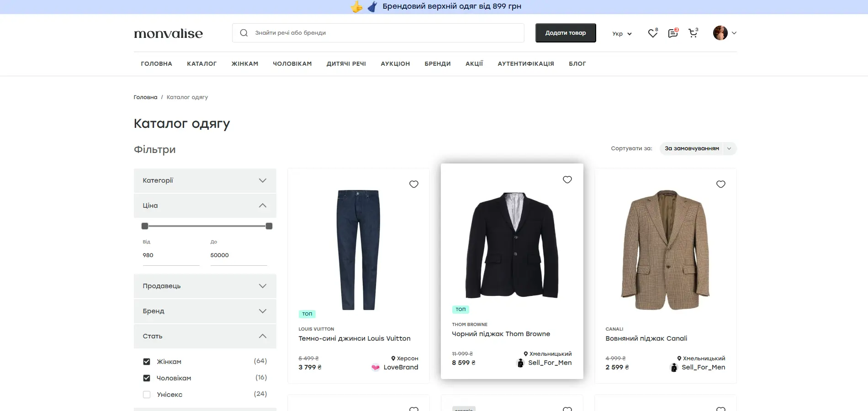
Task: Click the Від price input showing 980
Action: tap(171, 256)
